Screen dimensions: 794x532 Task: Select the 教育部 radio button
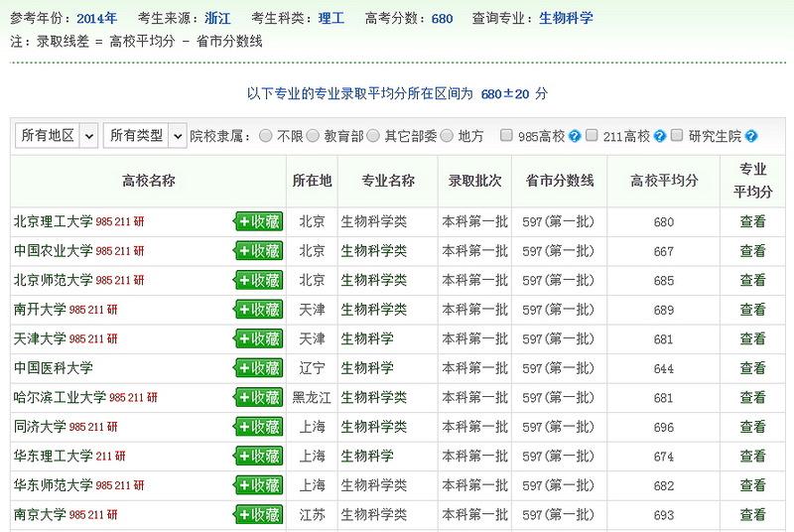tap(313, 136)
